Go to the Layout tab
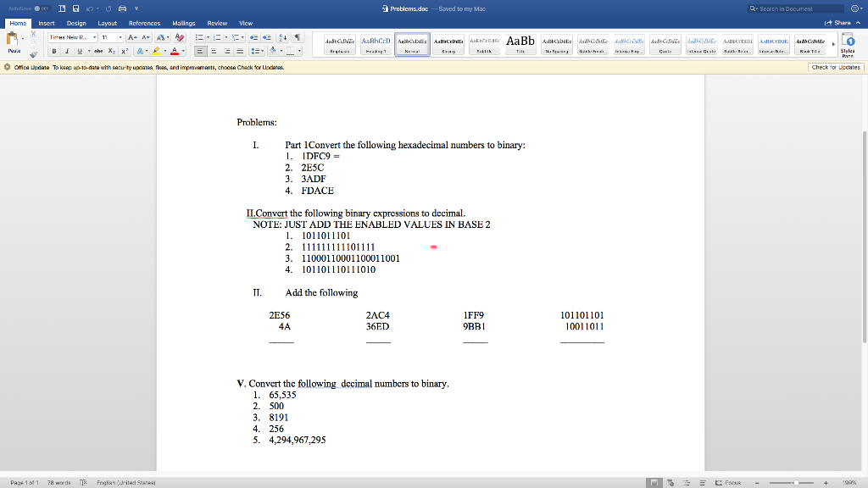The image size is (868, 488). (108, 23)
